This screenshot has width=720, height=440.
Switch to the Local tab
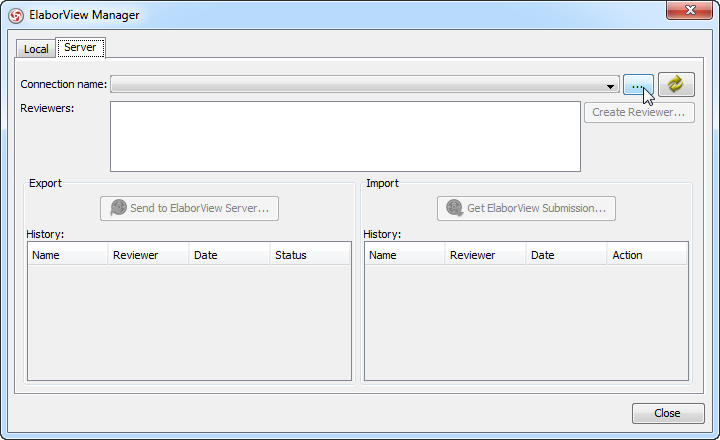click(36, 49)
